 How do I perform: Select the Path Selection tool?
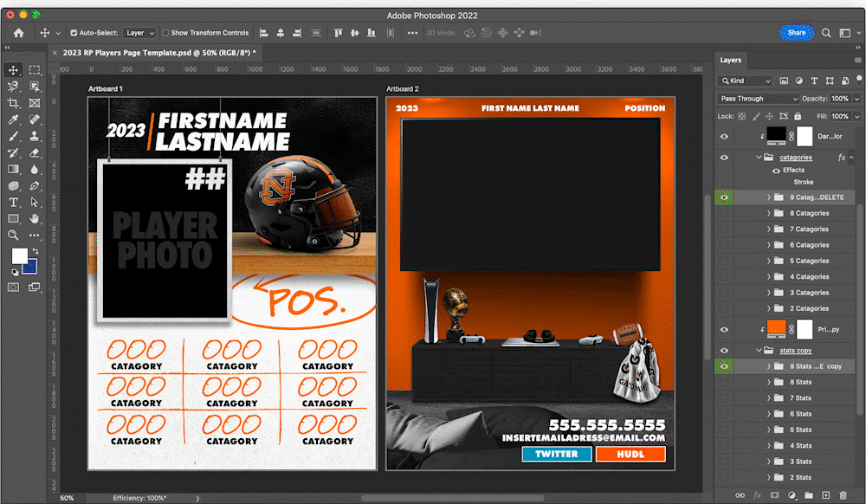coord(35,203)
